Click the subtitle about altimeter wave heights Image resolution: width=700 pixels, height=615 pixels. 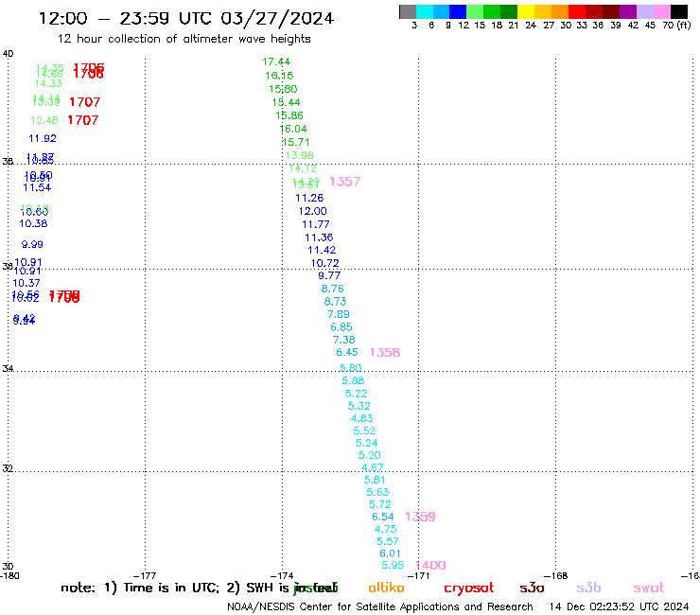point(184,39)
